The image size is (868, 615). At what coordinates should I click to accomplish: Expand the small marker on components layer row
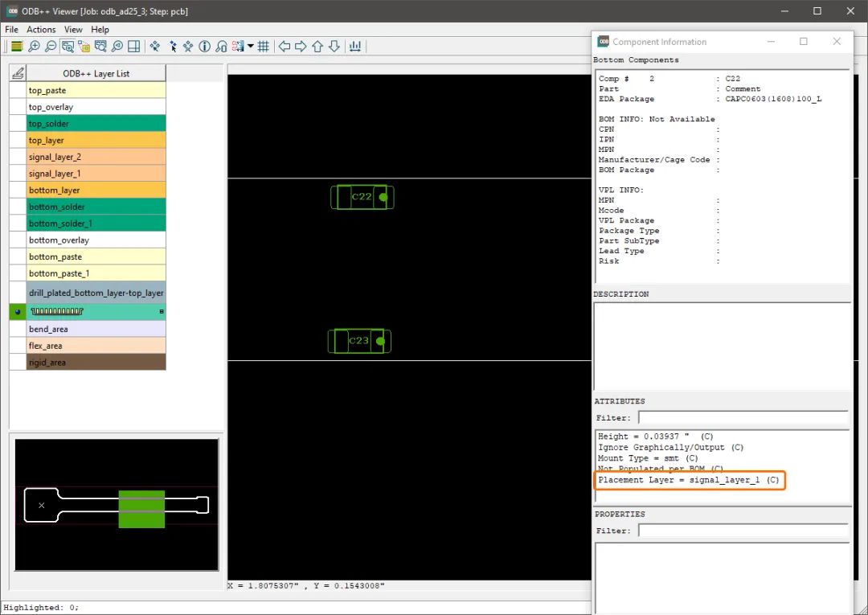click(161, 311)
